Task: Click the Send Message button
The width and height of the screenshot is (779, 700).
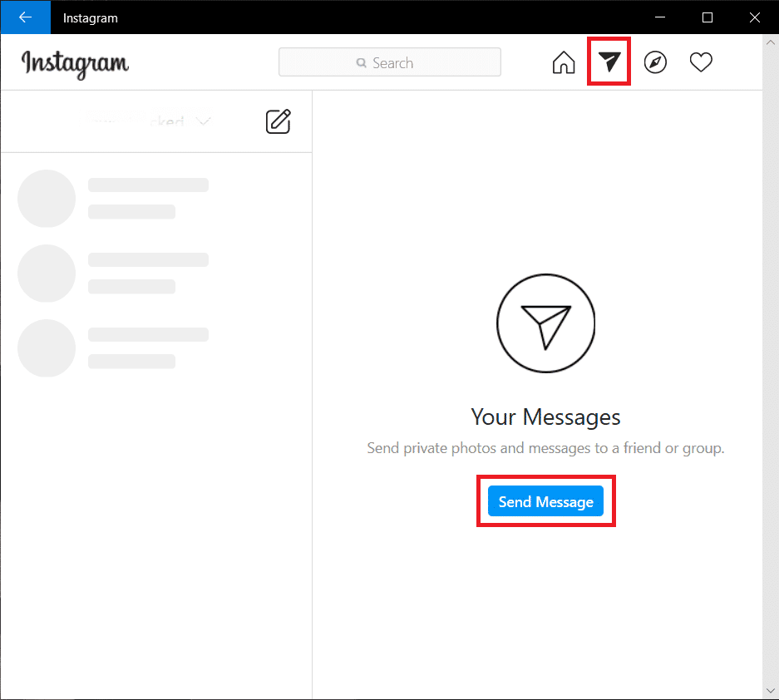Action: pyautogui.click(x=545, y=501)
